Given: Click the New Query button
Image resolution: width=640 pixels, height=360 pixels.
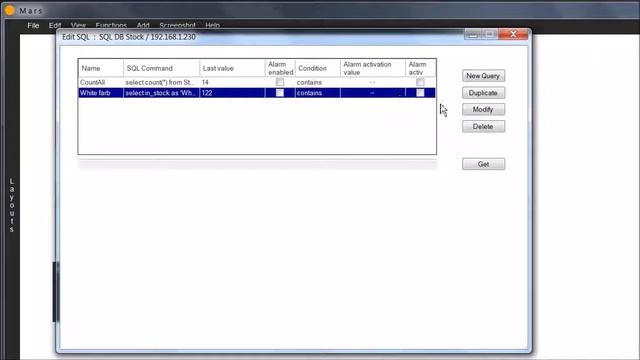Looking at the screenshot, I should click(483, 76).
